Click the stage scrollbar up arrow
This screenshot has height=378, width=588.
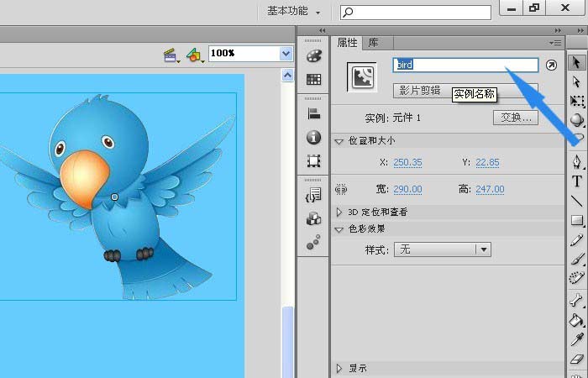pos(287,76)
